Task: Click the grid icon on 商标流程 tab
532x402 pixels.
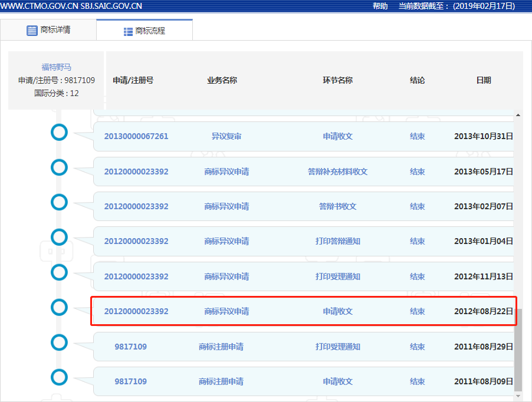Action: 128,31
